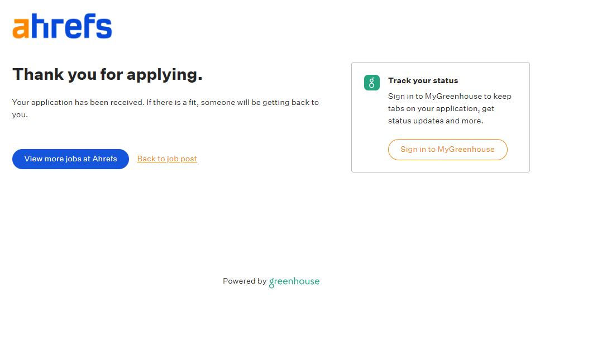Click the Thank you for applying heading
This screenshot has width=602, height=364.
click(x=107, y=74)
